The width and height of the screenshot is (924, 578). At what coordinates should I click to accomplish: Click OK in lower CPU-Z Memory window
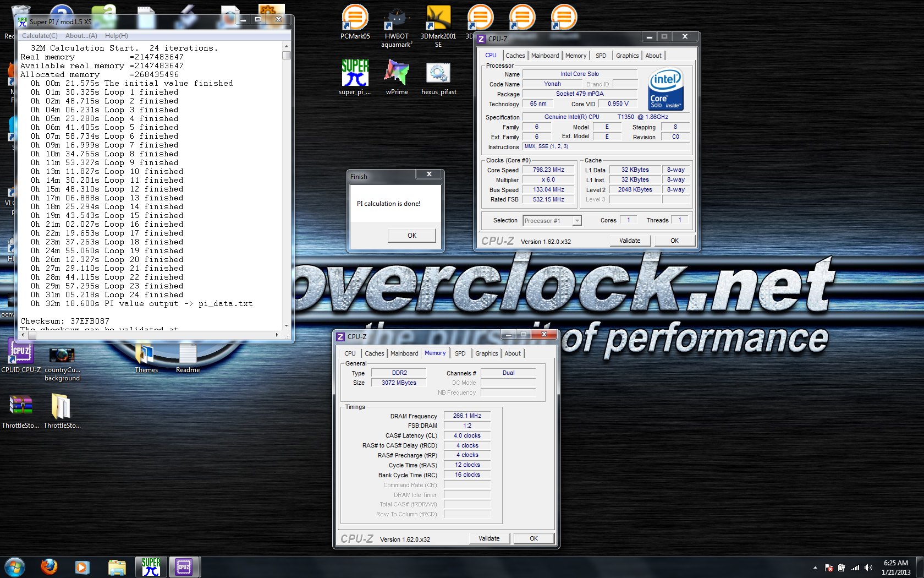[533, 538]
